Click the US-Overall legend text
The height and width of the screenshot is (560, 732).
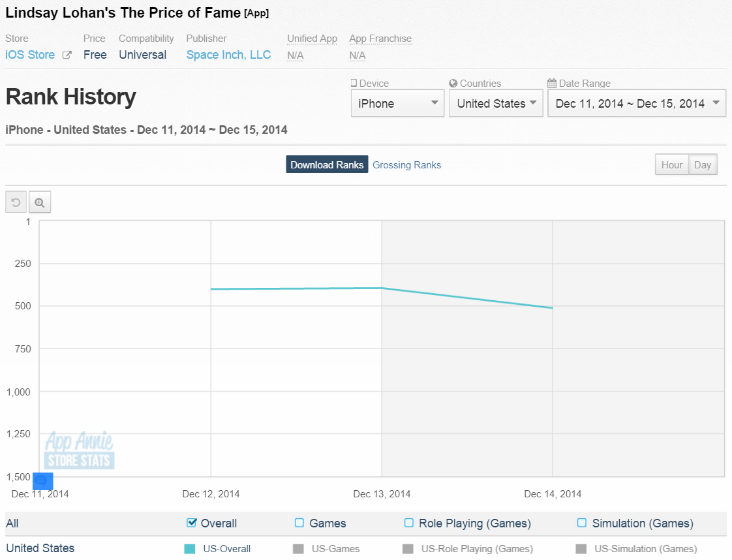227,549
